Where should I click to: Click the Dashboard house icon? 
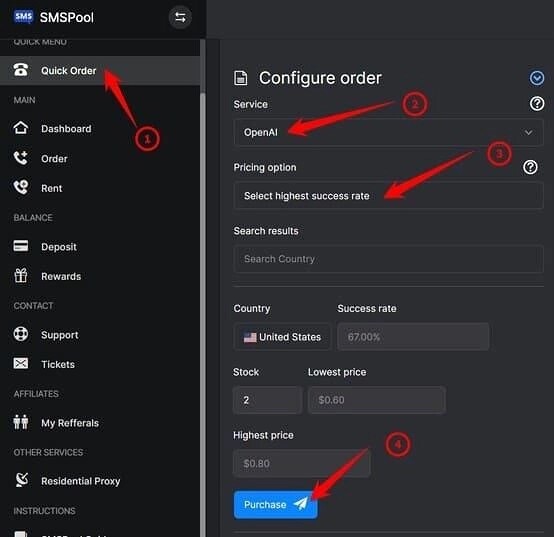point(20,128)
